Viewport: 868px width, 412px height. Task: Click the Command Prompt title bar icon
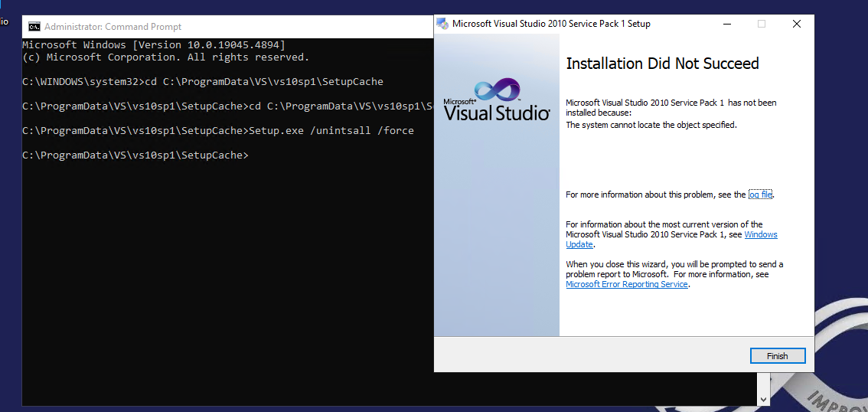pyautogui.click(x=34, y=27)
